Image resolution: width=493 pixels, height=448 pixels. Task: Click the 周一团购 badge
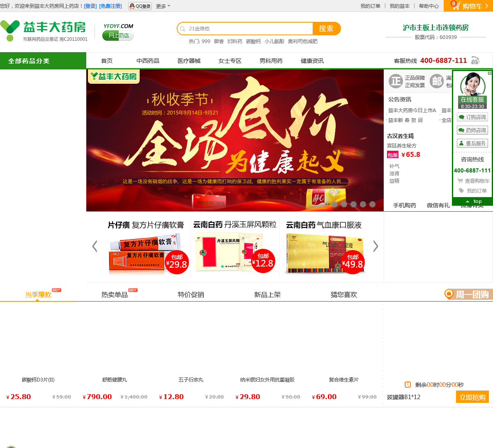tap(468, 294)
